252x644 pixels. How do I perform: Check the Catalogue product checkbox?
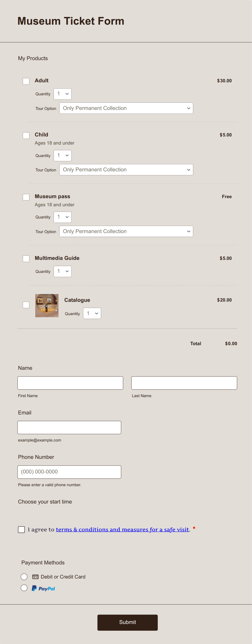click(26, 305)
